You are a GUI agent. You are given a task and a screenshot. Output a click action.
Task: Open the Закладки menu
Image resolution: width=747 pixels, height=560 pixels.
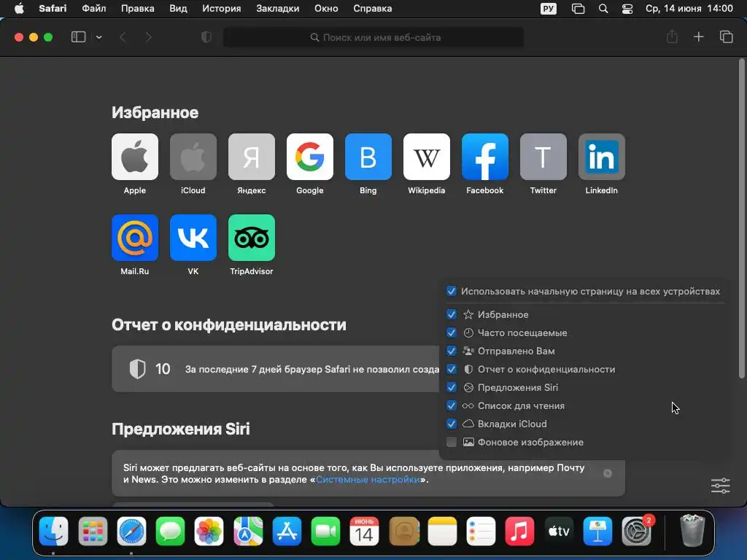[x=278, y=9]
